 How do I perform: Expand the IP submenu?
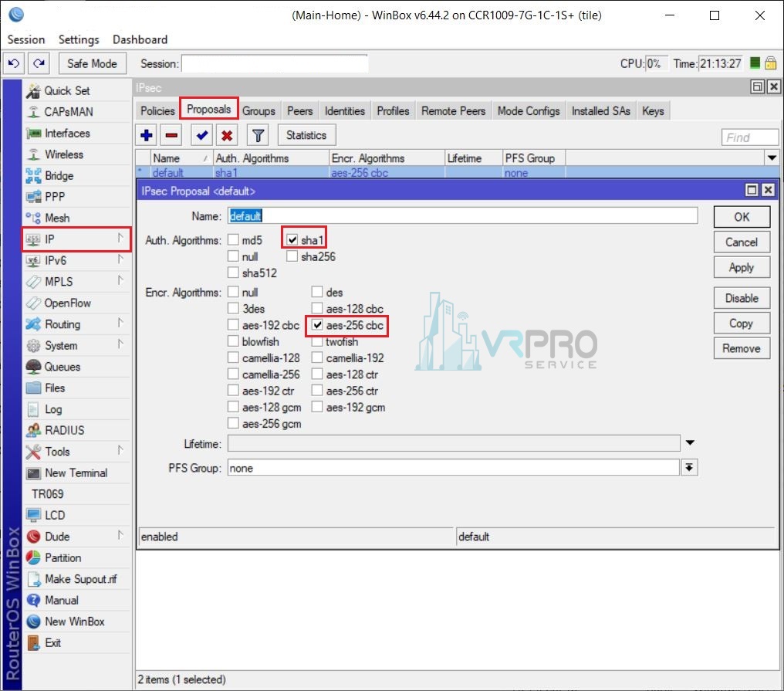coord(120,238)
